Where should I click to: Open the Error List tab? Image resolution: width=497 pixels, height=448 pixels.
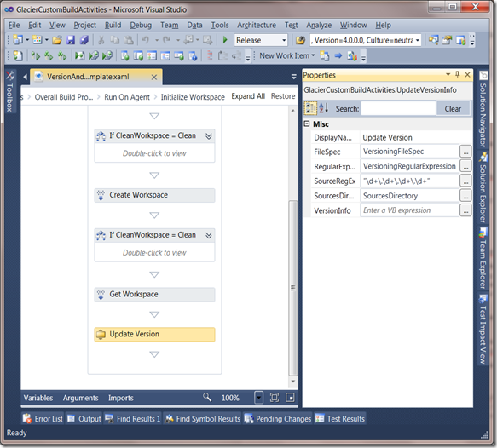[43, 418]
